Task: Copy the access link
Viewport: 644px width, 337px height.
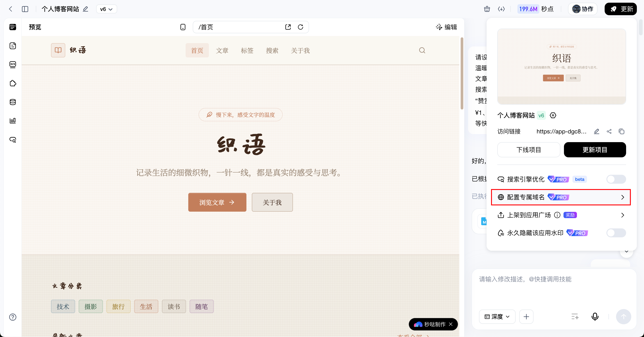Action: 621,131
